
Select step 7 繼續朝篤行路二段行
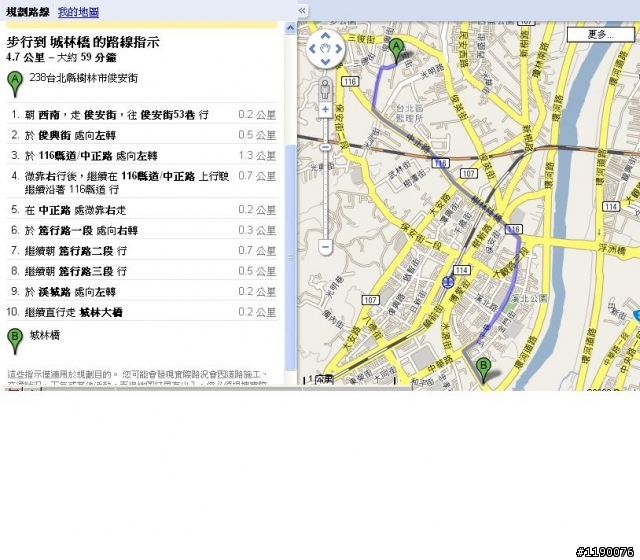coord(141,251)
